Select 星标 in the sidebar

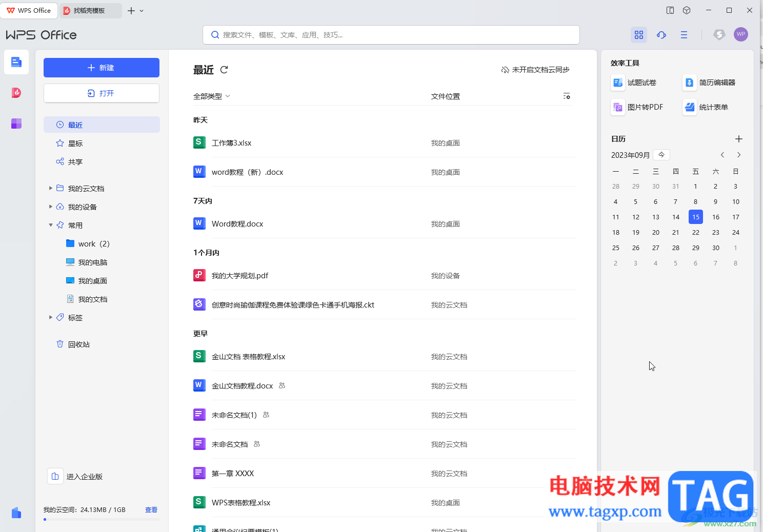click(x=102, y=143)
